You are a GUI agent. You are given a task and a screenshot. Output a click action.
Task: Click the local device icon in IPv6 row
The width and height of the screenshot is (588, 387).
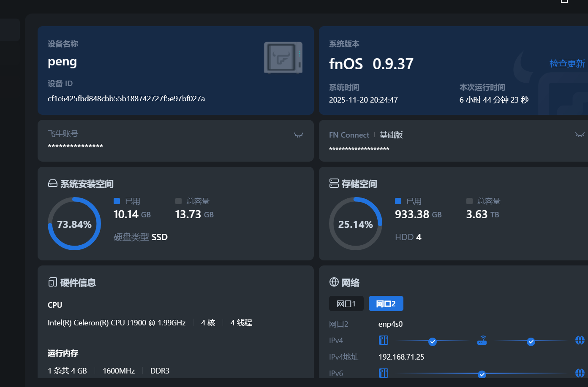coord(383,373)
